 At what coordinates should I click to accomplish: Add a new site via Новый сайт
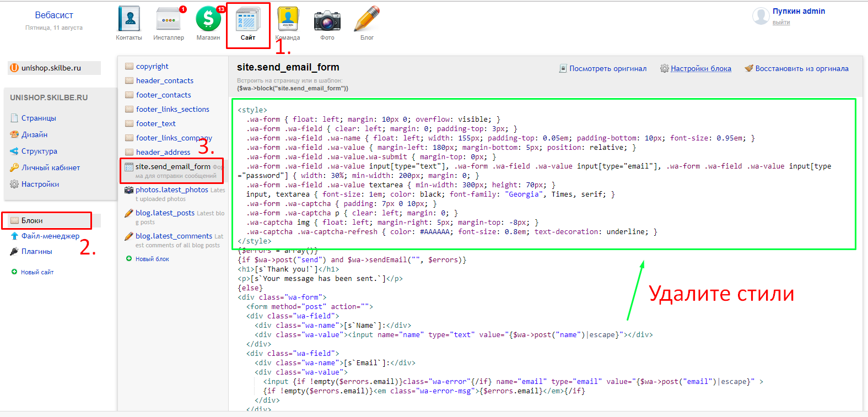coord(37,272)
